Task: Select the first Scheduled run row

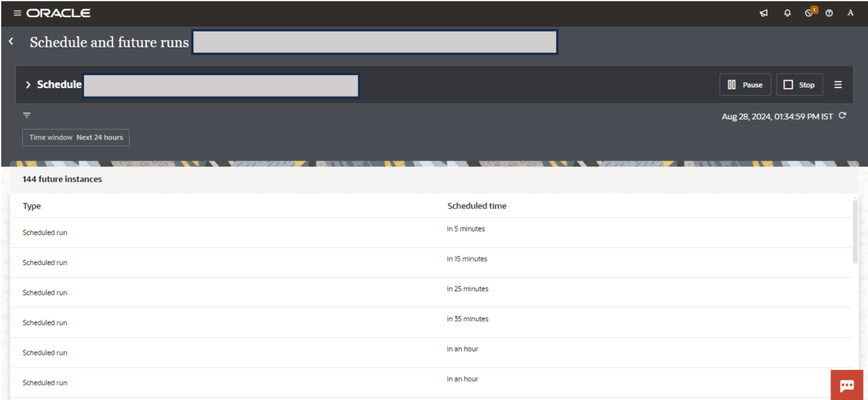Action: (45, 232)
